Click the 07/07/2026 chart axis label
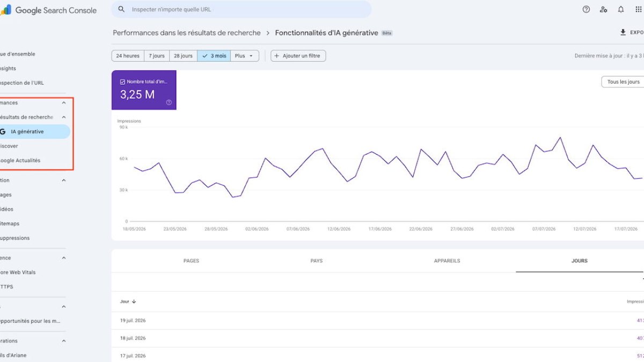Image resolution: width=644 pixels, height=362 pixels. (544, 229)
